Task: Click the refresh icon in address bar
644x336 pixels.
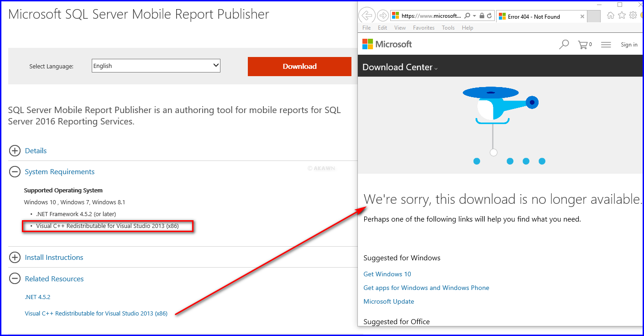Action: click(490, 16)
